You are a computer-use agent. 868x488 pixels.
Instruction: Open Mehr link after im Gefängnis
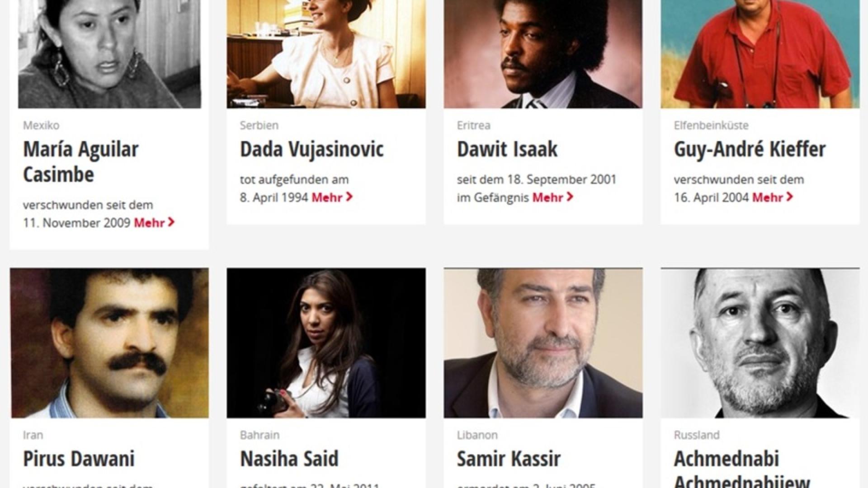pos(547,197)
